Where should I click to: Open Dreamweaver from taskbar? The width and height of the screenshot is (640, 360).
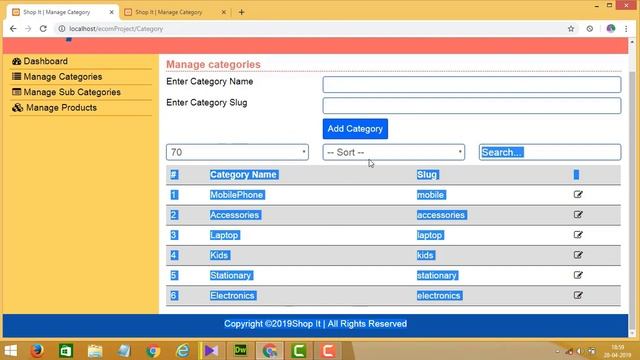click(x=240, y=351)
